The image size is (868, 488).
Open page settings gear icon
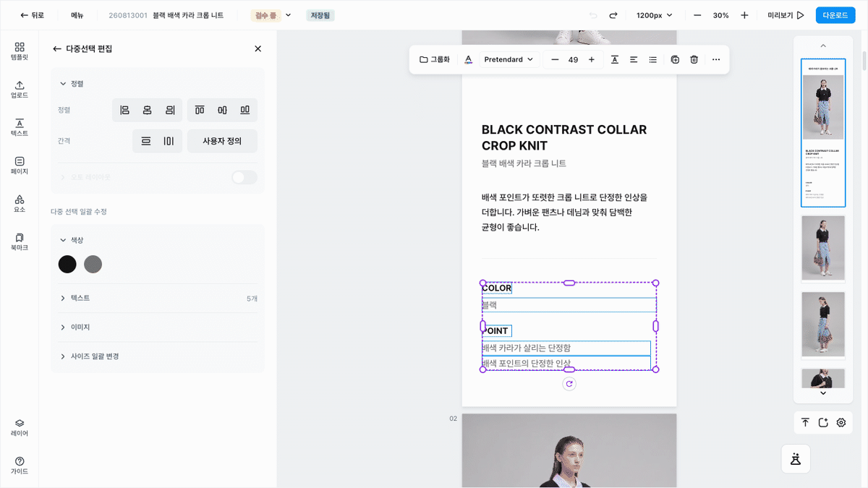pos(841,423)
